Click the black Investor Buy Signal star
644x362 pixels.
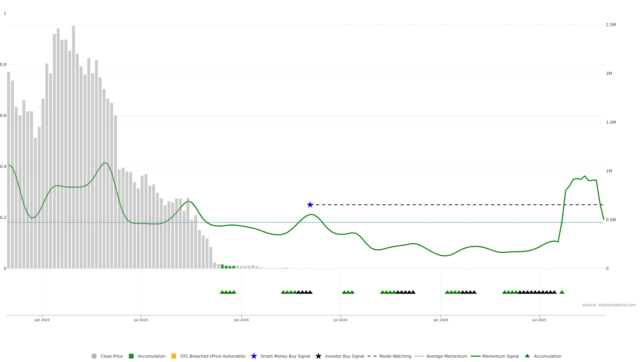318,356
